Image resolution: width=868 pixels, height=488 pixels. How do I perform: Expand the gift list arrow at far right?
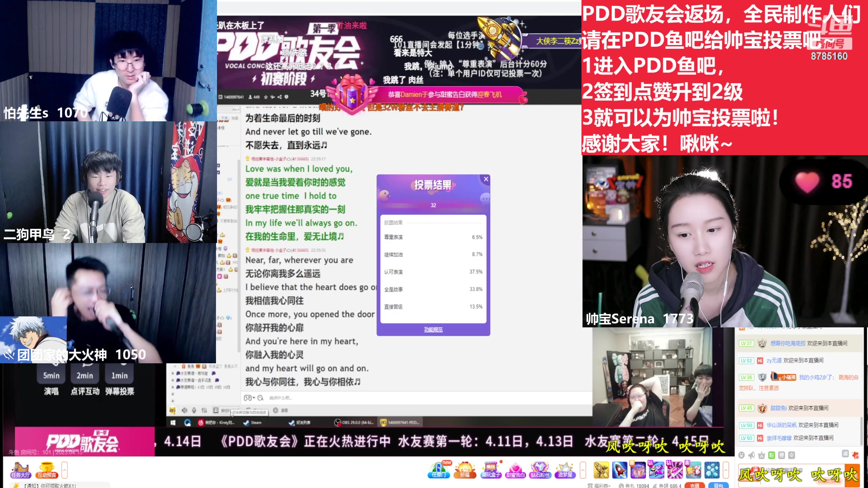[x=726, y=470]
